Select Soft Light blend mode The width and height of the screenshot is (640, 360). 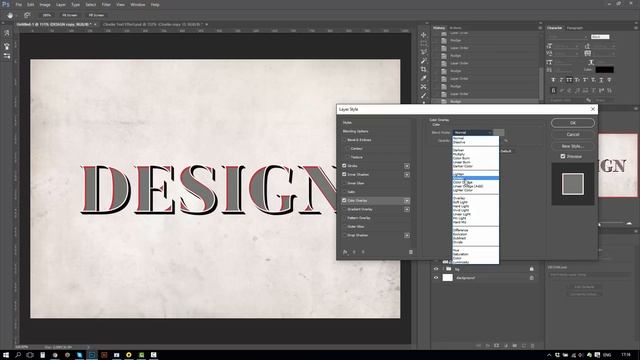tap(476, 202)
